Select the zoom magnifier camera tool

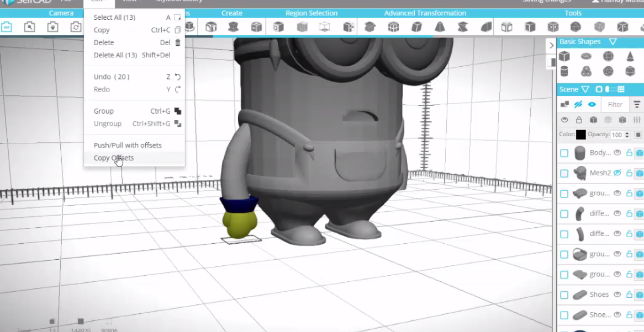(x=29, y=27)
